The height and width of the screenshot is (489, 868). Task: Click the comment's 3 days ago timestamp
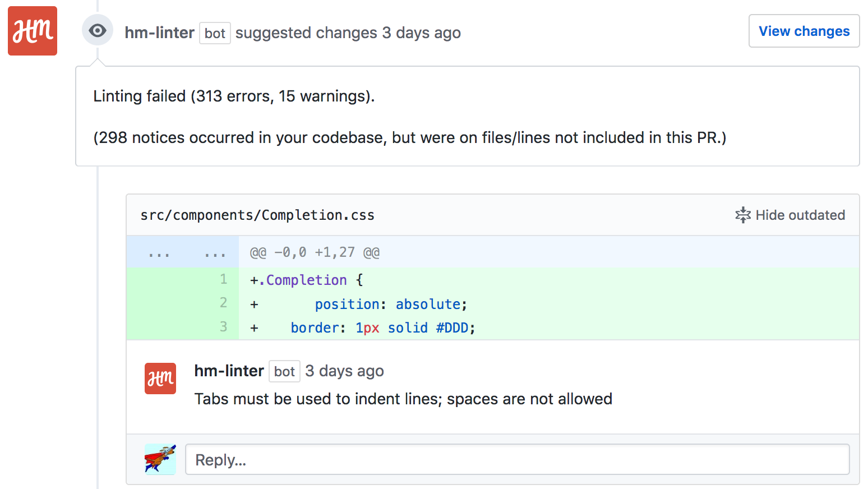(x=344, y=371)
